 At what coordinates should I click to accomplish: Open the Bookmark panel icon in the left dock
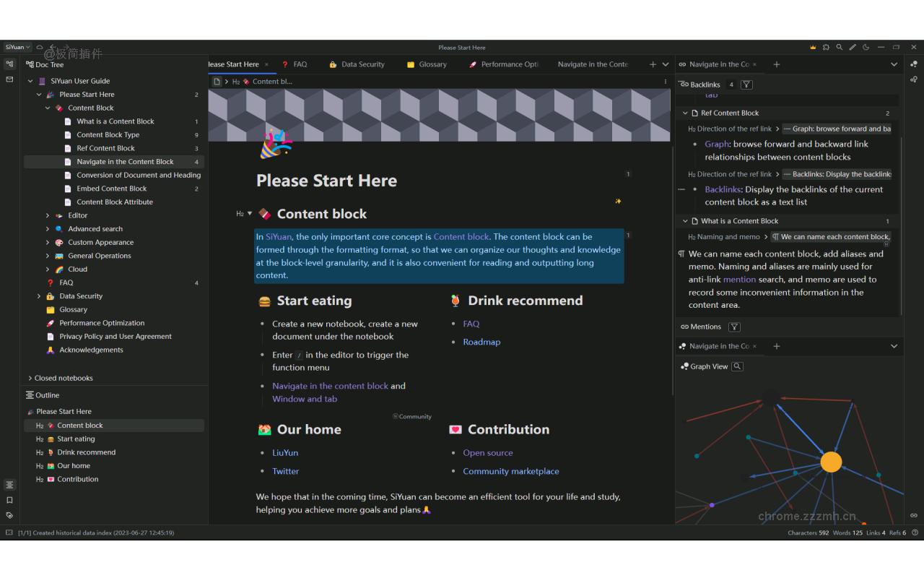point(9,500)
